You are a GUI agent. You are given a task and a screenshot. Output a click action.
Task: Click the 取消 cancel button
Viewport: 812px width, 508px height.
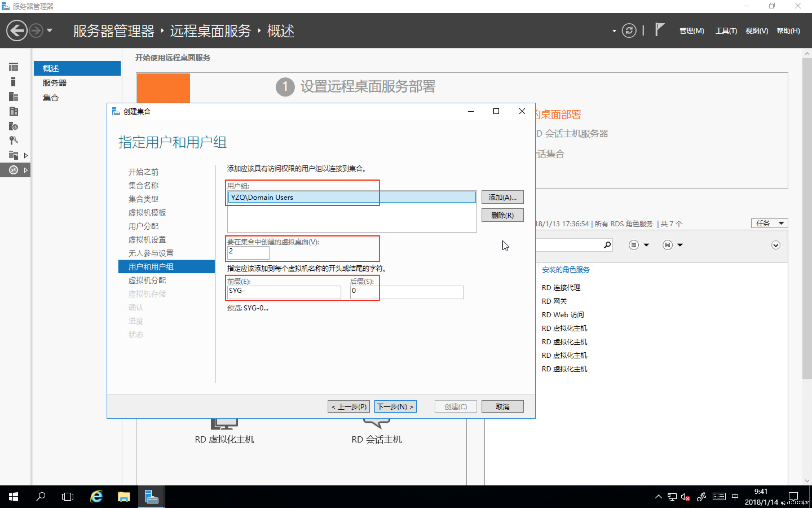tap(502, 406)
